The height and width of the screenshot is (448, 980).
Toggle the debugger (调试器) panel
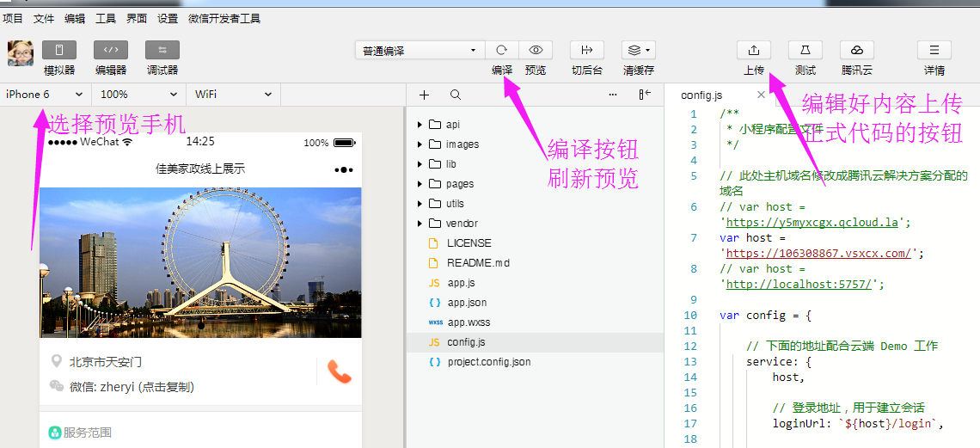click(162, 50)
